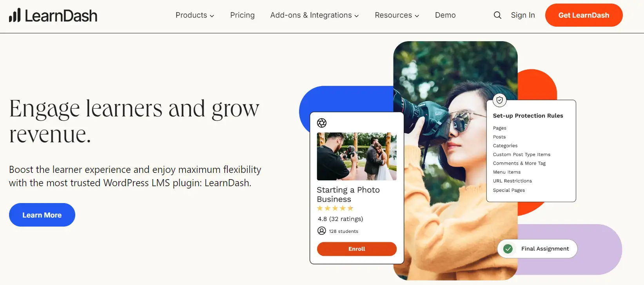
Task: Click the five-star rating on the course card
Action: coord(335,209)
